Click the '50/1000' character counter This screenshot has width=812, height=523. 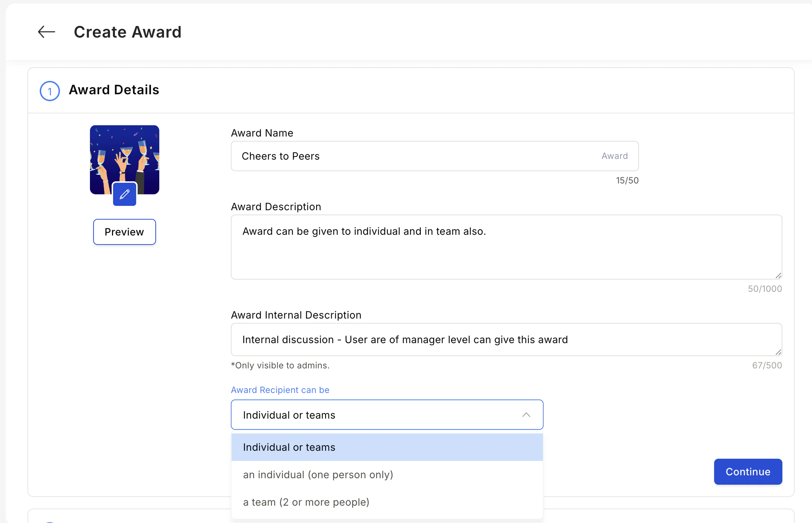[765, 289]
